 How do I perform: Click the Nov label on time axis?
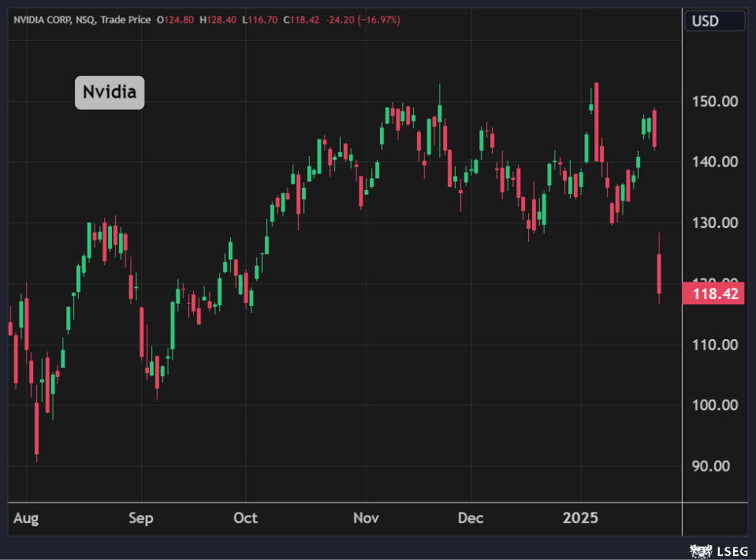tap(366, 518)
